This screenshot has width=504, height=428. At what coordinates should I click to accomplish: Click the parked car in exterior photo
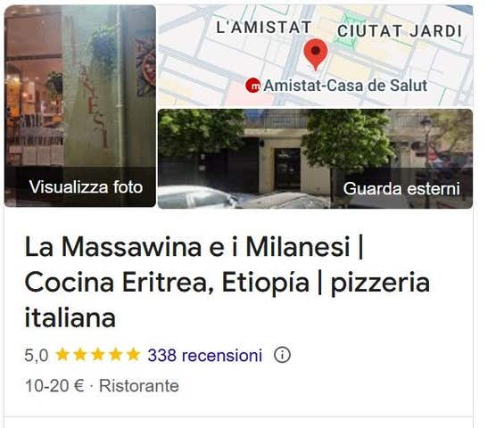pos(198,197)
